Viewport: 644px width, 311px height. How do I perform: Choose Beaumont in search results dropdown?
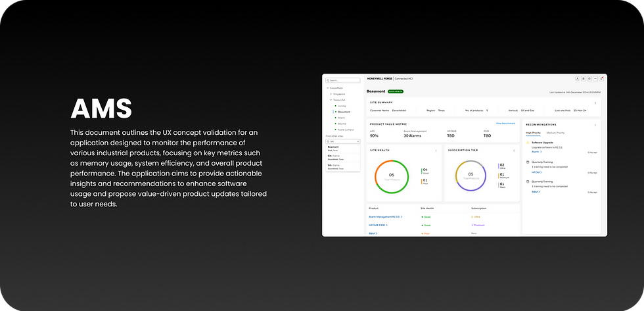click(x=343, y=148)
